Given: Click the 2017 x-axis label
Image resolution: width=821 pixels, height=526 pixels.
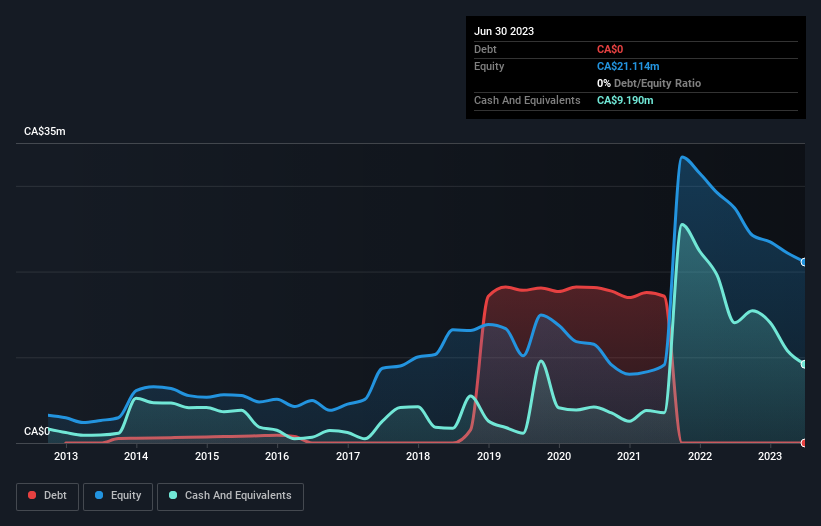Looking at the screenshot, I should 348,456.
